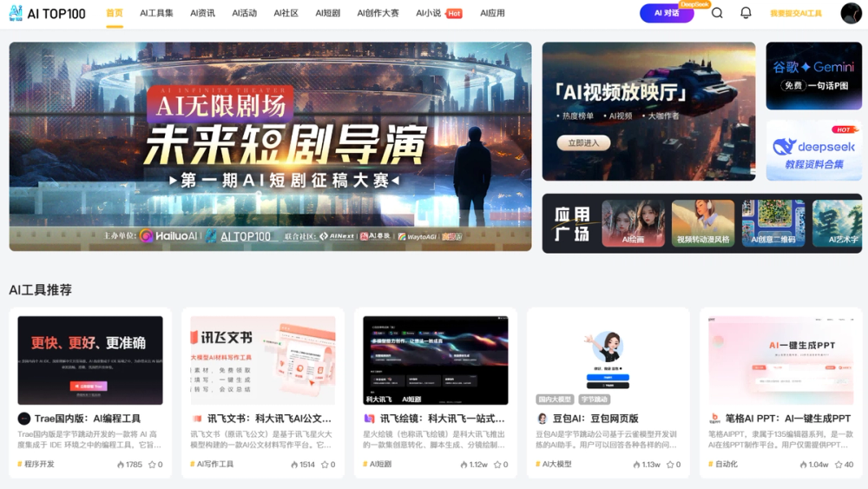Open the AI工具集 menu item
This screenshot has height=489, width=868.
156,13
